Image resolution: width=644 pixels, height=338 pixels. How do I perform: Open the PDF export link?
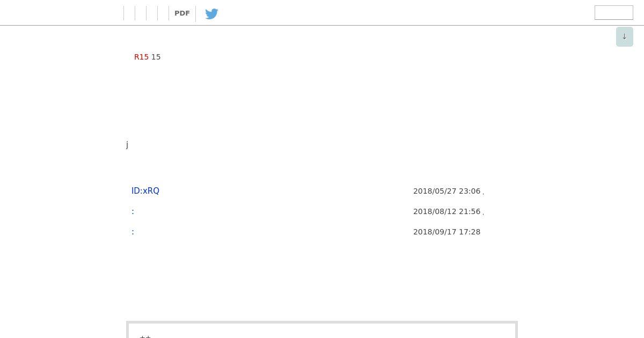[182, 13]
